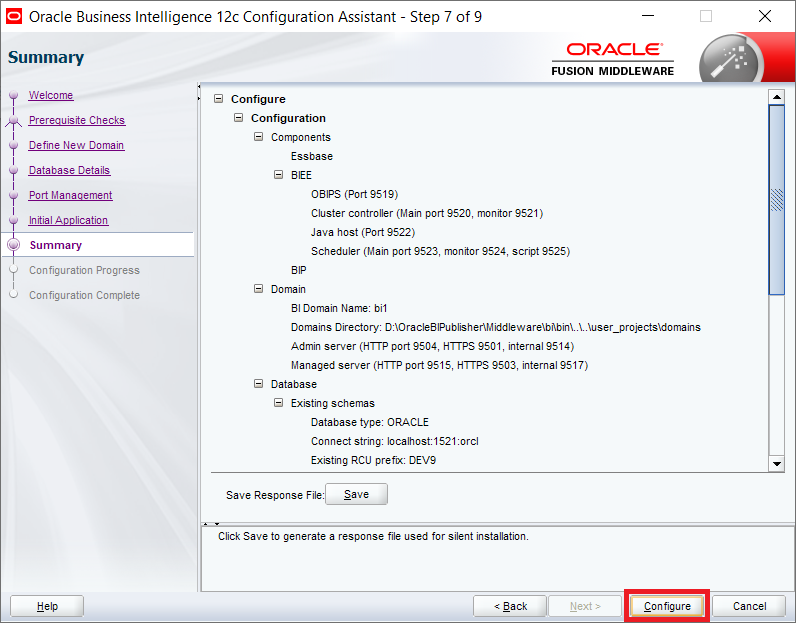Image resolution: width=796 pixels, height=623 pixels.
Task: Click the summary tree vertical scrollbar thumb
Action: pos(777,200)
